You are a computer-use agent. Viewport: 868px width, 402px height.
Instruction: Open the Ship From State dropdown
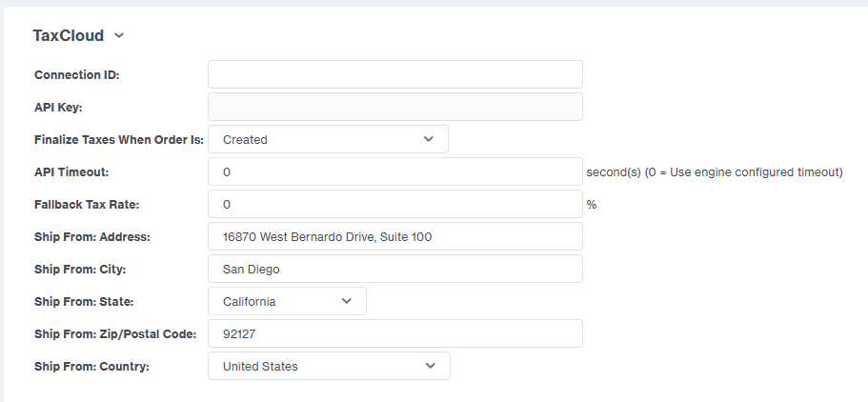click(x=287, y=301)
